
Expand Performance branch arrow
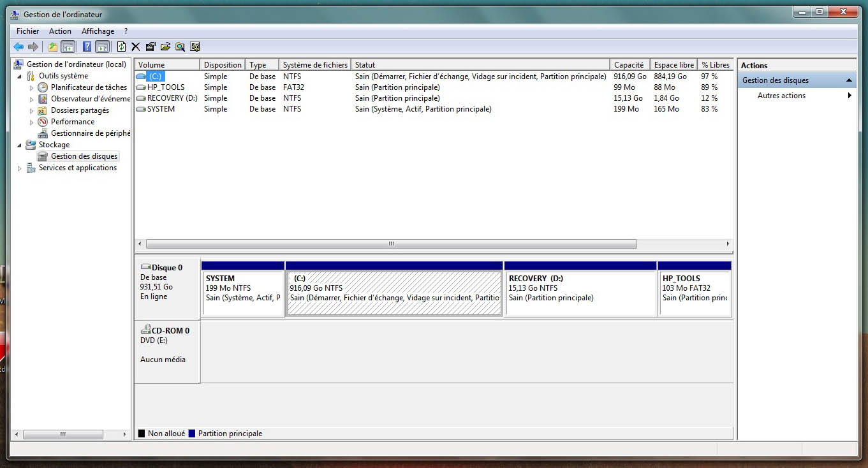[31, 122]
